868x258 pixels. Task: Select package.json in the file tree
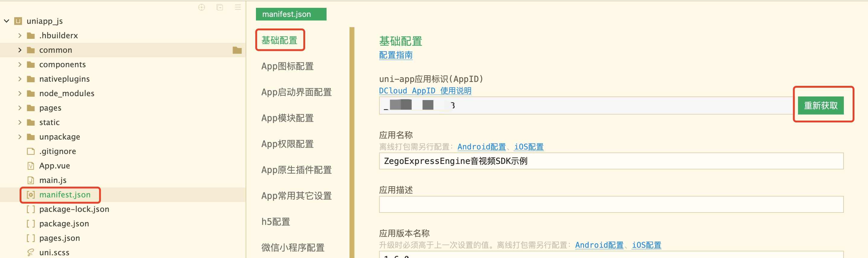pos(64,224)
